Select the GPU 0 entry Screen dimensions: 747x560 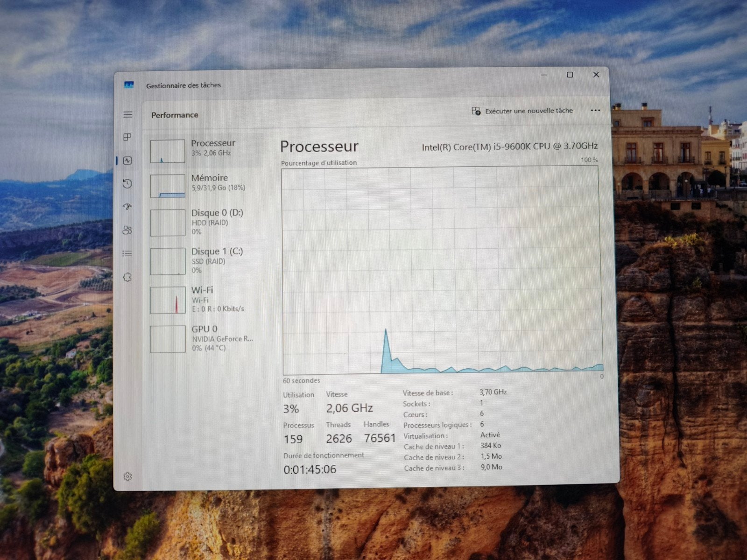click(204, 338)
